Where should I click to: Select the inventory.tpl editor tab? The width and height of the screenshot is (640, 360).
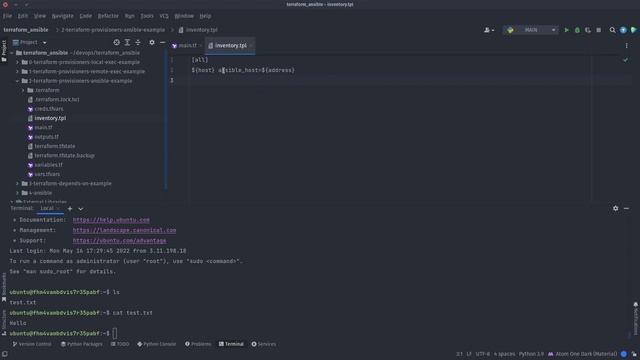(230, 46)
